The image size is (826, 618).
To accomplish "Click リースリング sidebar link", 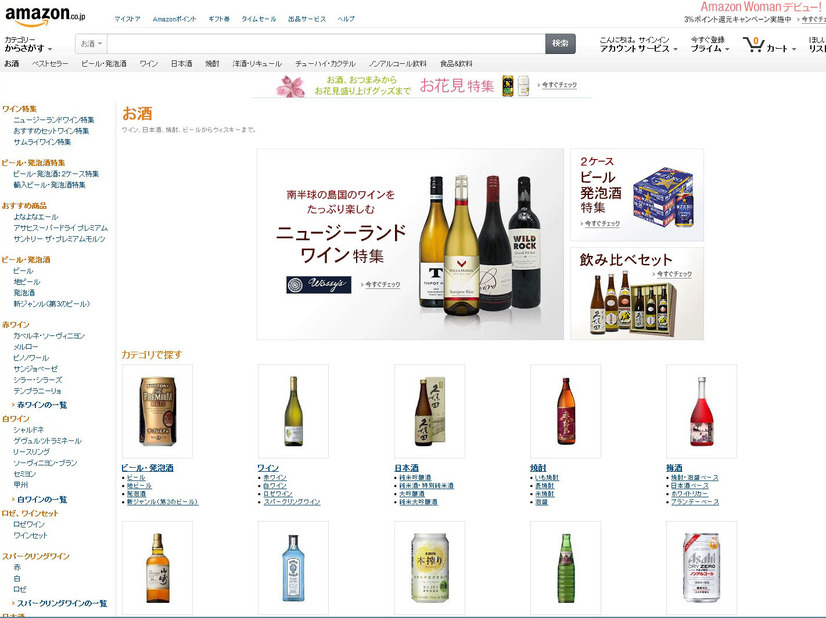I will [x=32, y=452].
